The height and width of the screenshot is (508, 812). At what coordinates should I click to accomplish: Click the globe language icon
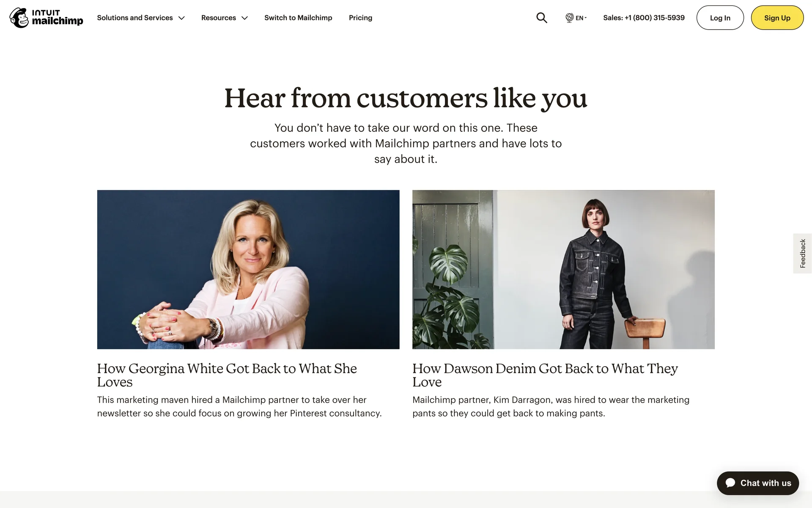[x=569, y=18]
